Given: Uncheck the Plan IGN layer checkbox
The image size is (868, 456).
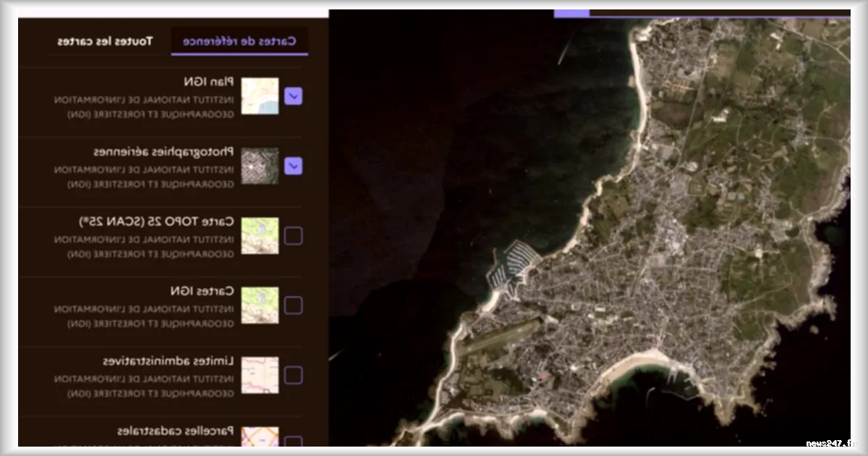Looking at the screenshot, I should [x=293, y=96].
